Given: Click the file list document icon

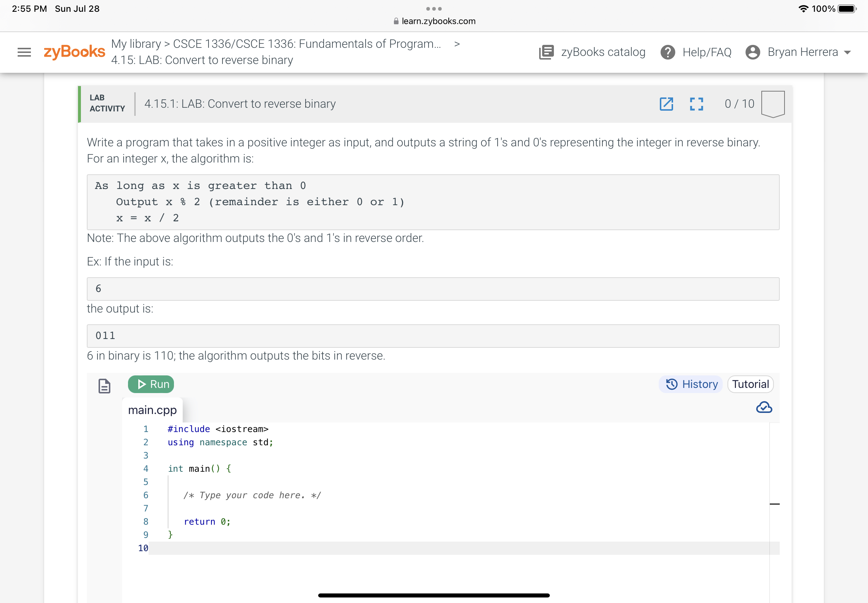Looking at the screenshot, I should [104, 386].
